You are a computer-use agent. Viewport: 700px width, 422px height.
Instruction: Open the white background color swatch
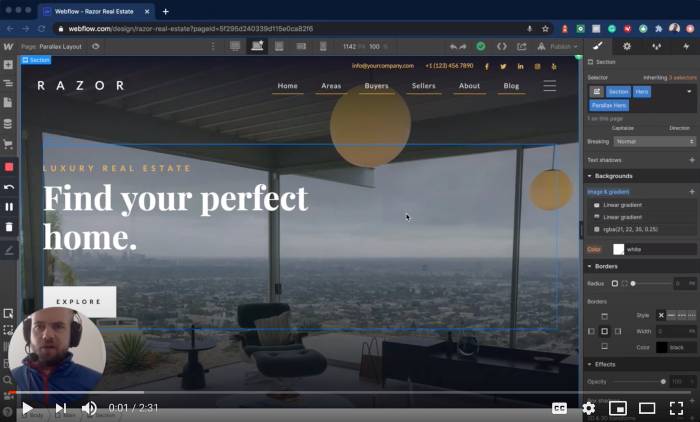618,249
